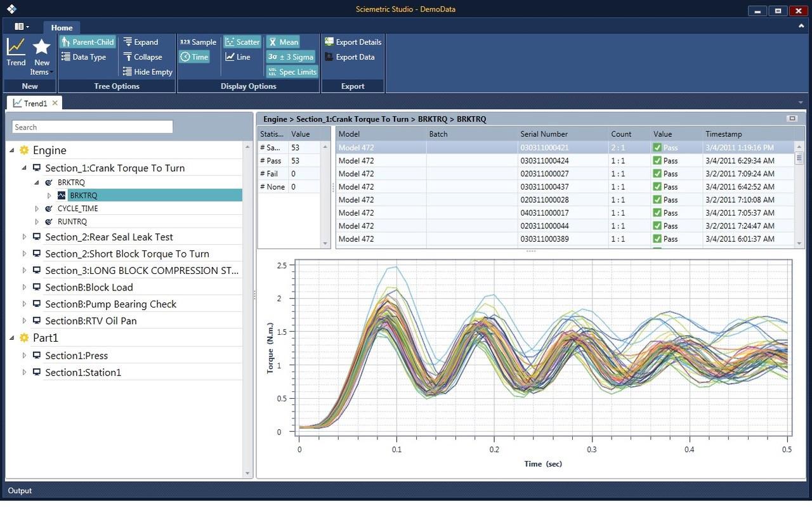Collapse the Engine tree node
The width and height of the screenshot is (812, 525).
[12, 150]
